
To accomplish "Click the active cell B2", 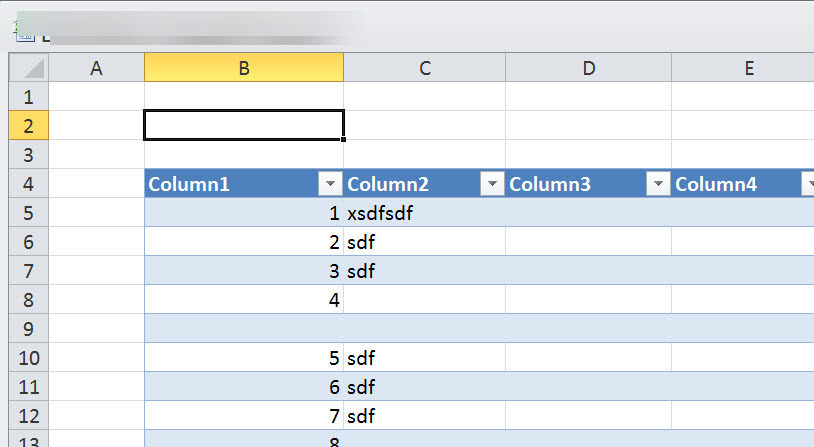I will pyautogui.click(x=244, y=125).
